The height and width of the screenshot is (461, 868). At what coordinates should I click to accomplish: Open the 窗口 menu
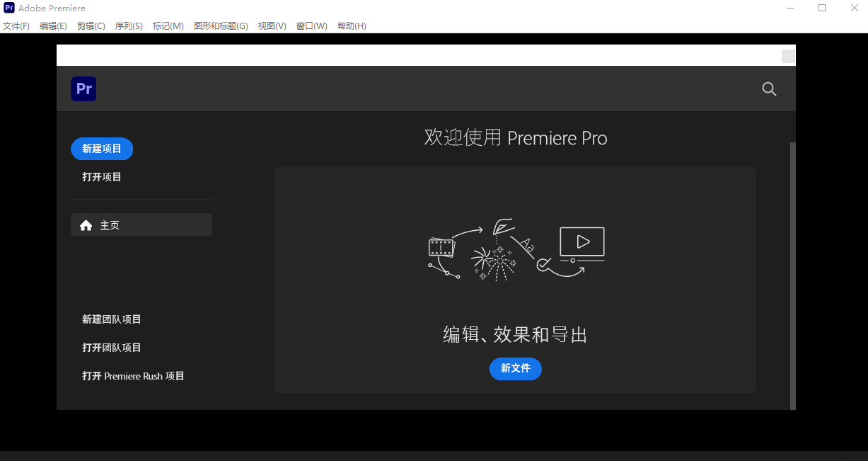pyautogui.click(x=312, y=25)
